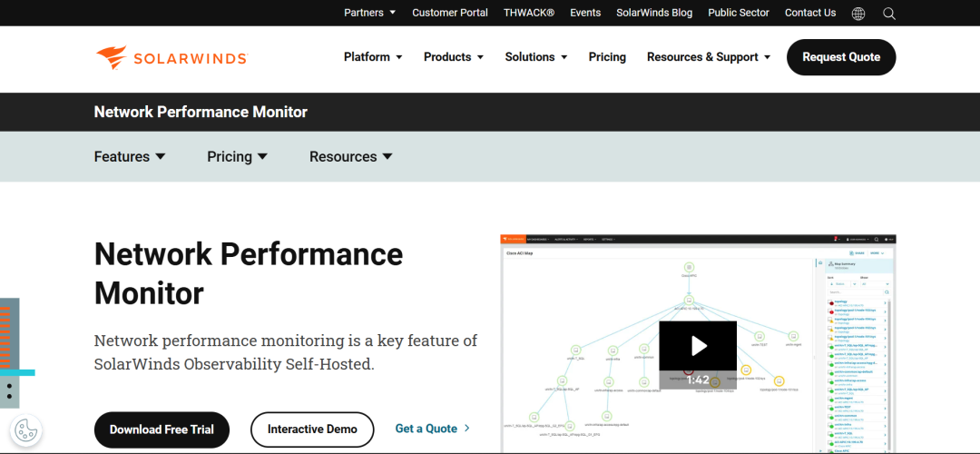
Task: Click the 1:42 video duration label
Action: tap(698, 380)
